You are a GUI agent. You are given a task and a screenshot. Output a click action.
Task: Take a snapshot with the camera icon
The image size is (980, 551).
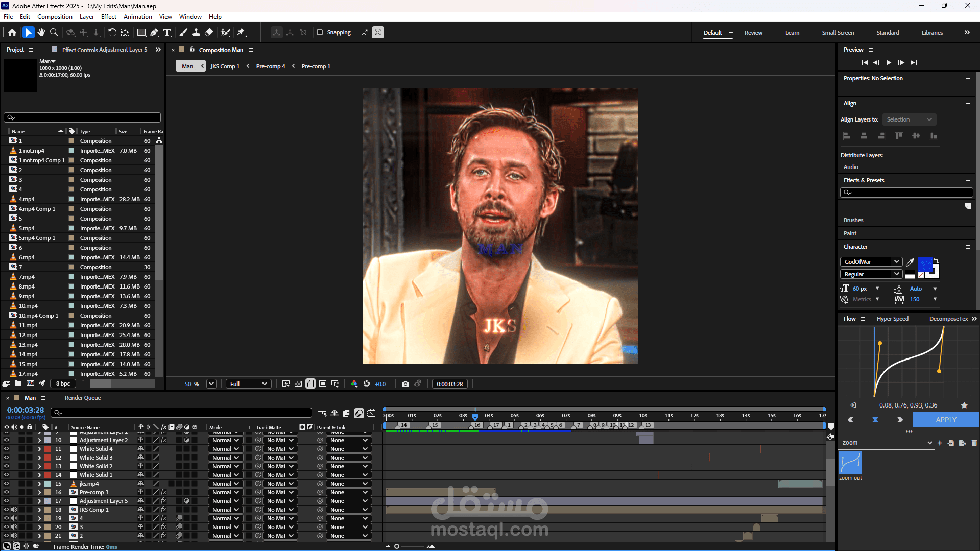pyautogui.click(x=405, y=384)
